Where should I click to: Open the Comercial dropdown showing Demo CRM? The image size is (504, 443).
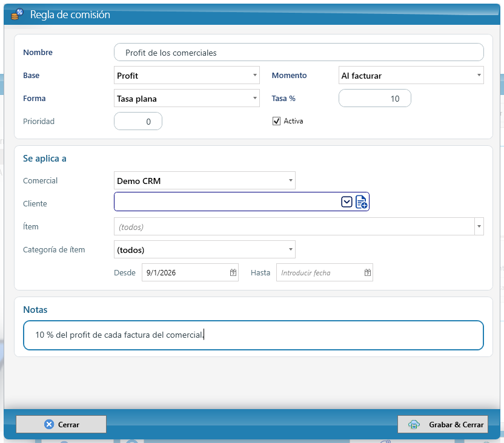[x=205, y=181]
